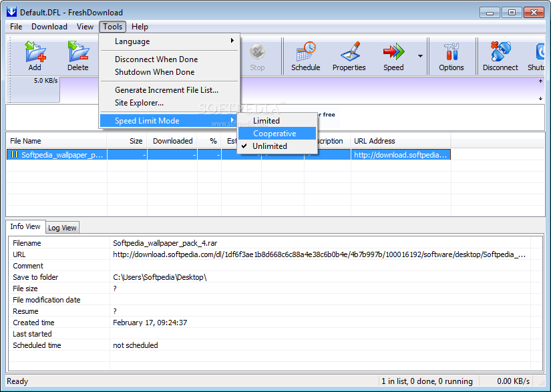This screenshot has width=551, height=392.
Task: Click the Comment row label
Action: click(x=28, y=266)
